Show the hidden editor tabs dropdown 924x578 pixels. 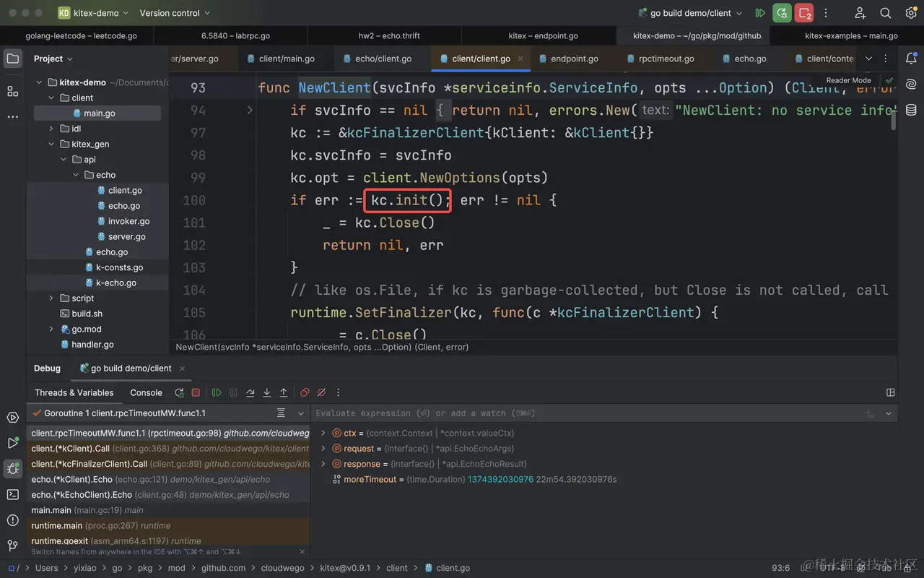pyautogui.click(x=868, y=59)
